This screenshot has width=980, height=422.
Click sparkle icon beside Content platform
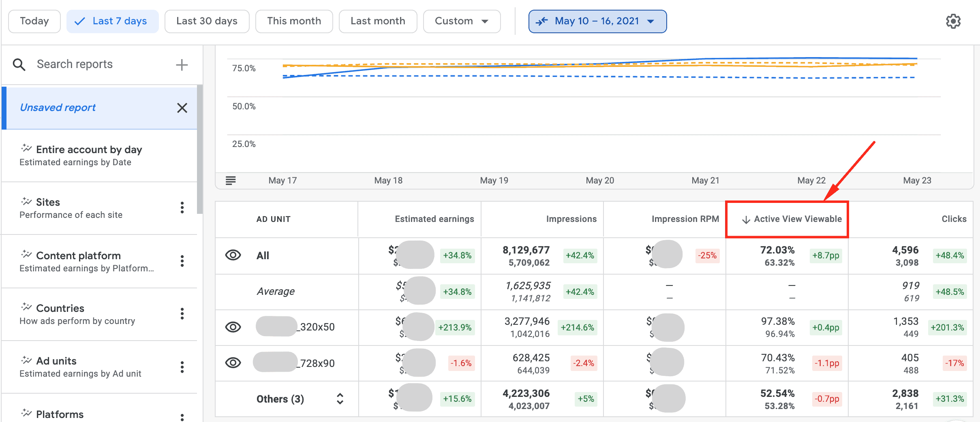pyautogui.click(x=26, y=254)
